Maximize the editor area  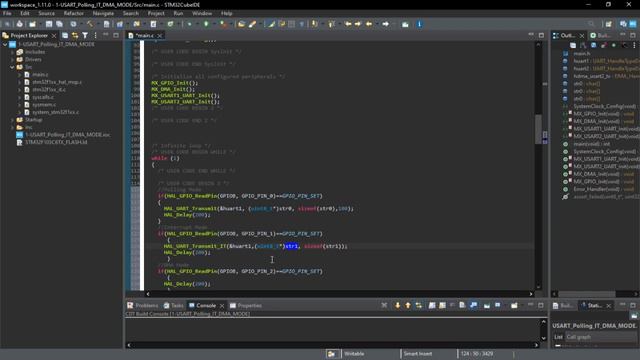(x=541, y=35)
